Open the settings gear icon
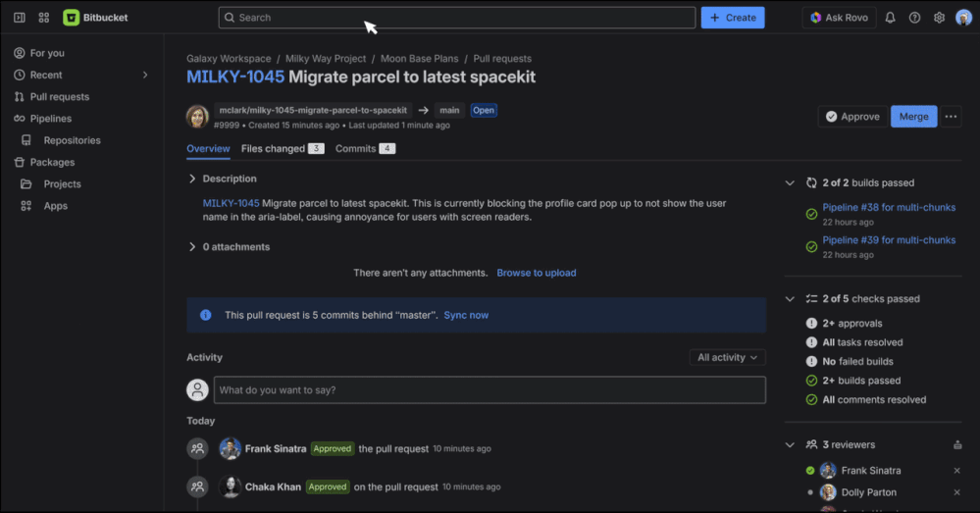Viewport: 980px width, 513px height. (939, 18)
